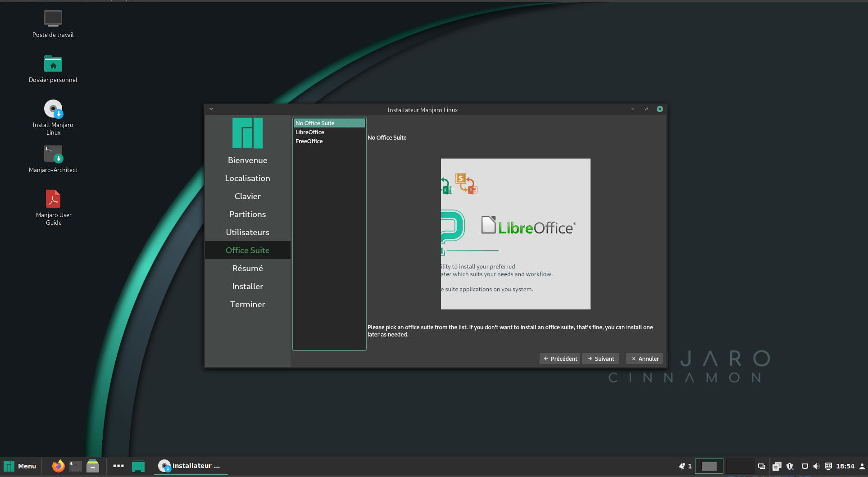This screenshot has height=477, width=868.
Task: Click the Office Suite step in the sidebar
Action: (x=248, y=250)
